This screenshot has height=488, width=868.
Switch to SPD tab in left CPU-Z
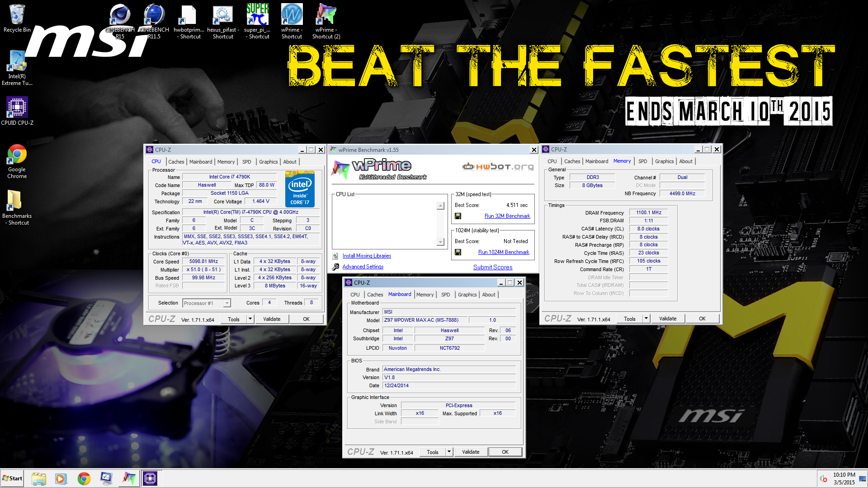pyautogui.click(x=246, y=162)
